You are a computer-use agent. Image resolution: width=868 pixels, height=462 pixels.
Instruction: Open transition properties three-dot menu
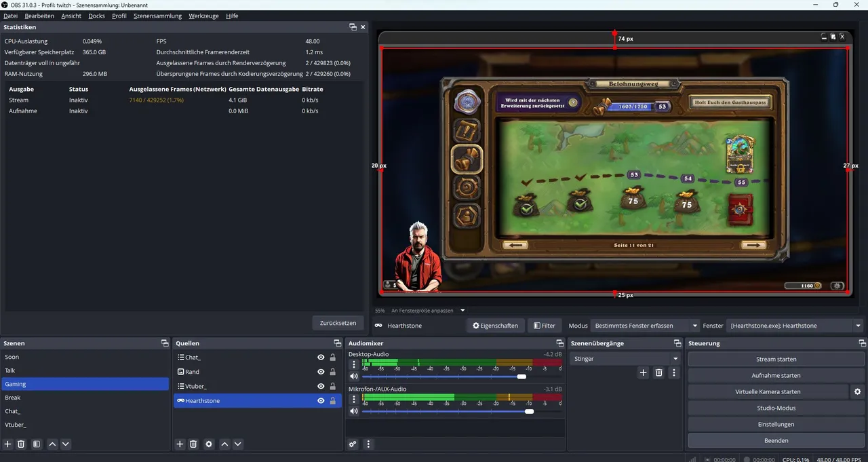coord(673,372)
